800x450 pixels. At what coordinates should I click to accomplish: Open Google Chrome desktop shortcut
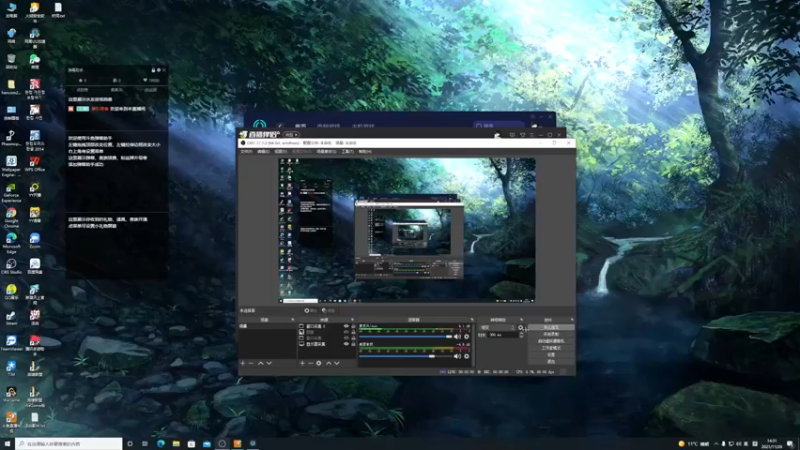(11, 216)
